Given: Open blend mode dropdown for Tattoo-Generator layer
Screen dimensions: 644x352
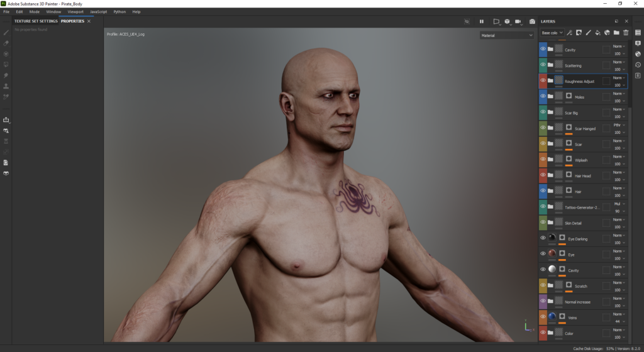Looking at the screenshot, I should pyautogui.click(x=619, y=204).
